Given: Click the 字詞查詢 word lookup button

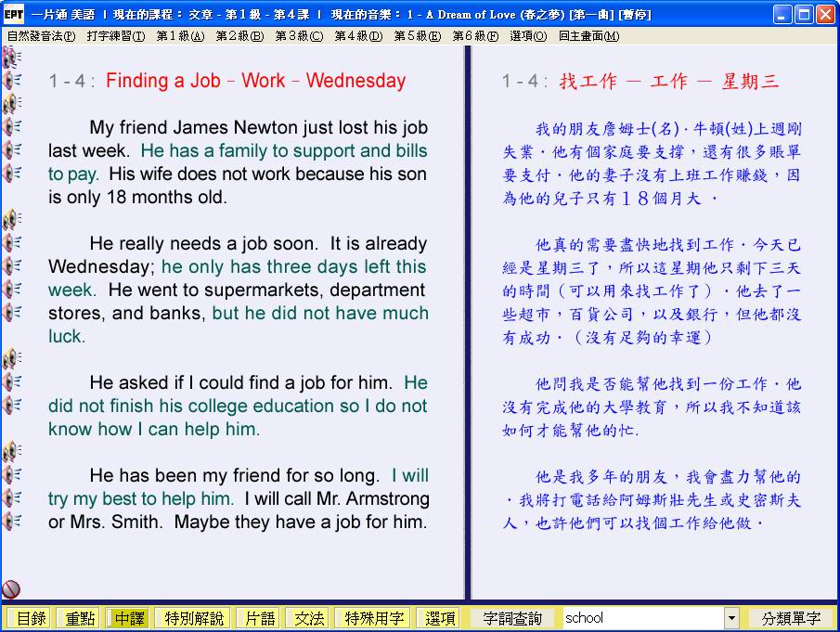Looking at the screenshot, I should [513, 618].
